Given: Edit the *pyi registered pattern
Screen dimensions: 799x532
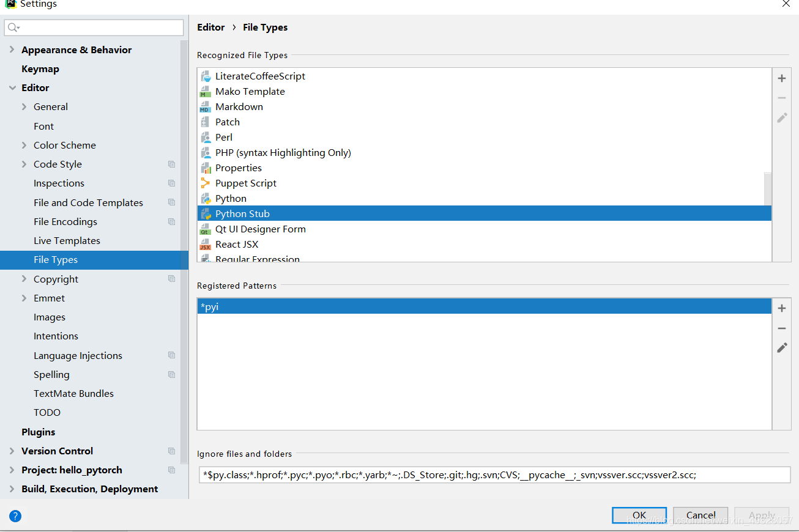Looking at the screenshot, I should pos(782,348).
